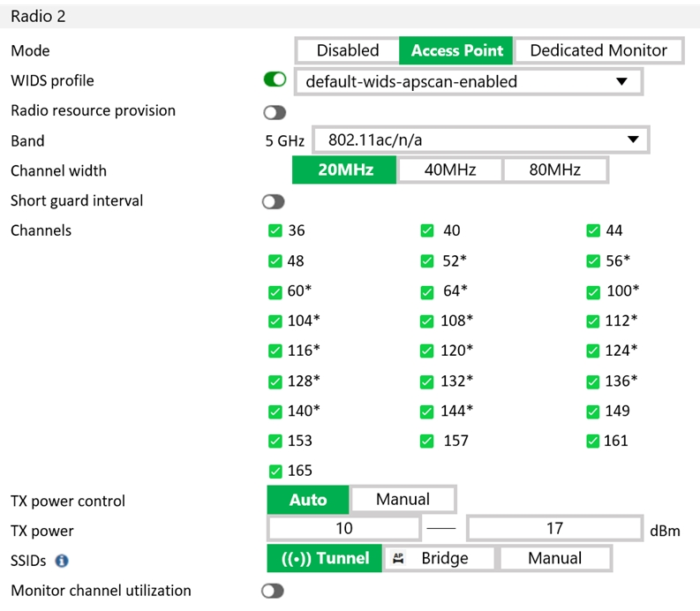This screenshot has height=611, width=700.
Task: Enable Monitor channel utilization toggle
Action: click(x=274, y=591)
